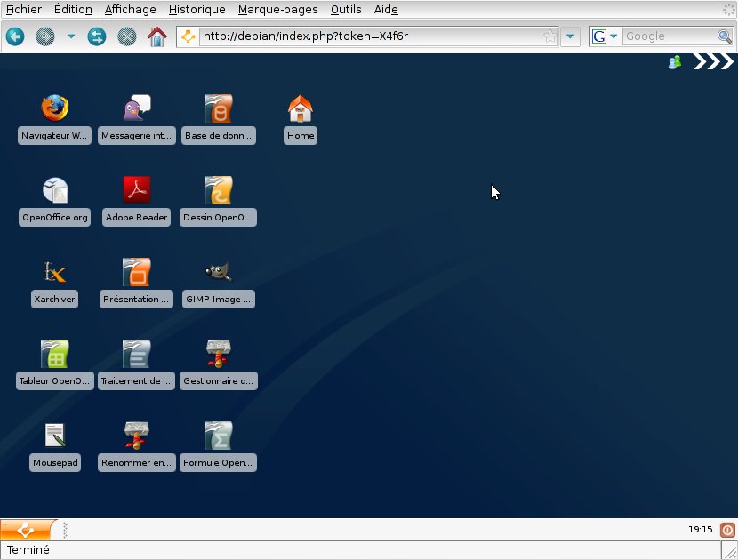Open the Édition menu
The height and width of the screenshot is (560, 738).
coord(73,10)
